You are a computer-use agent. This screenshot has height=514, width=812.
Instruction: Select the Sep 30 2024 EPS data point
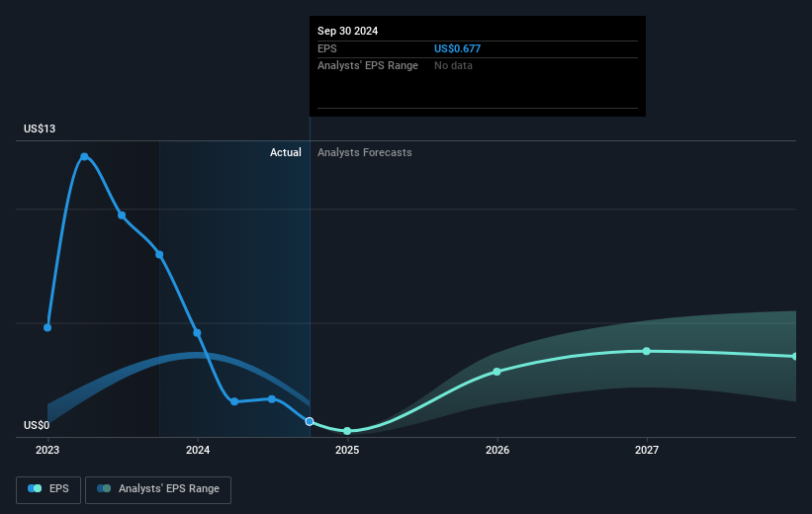tap(310, 422)
